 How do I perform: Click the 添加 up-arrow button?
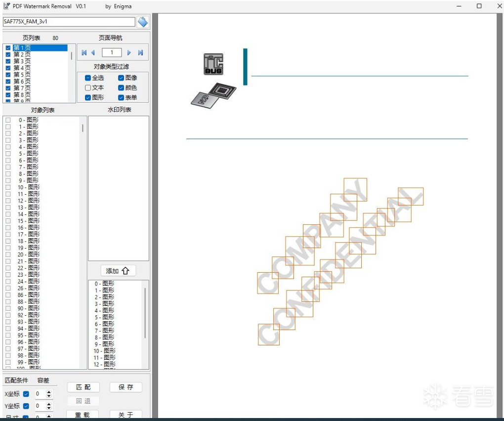pos(118,271)
